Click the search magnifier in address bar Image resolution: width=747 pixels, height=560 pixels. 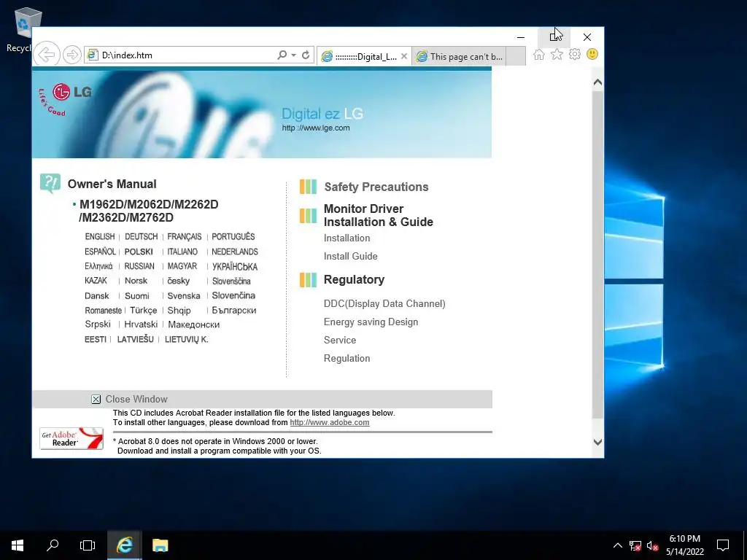(282, 55)
